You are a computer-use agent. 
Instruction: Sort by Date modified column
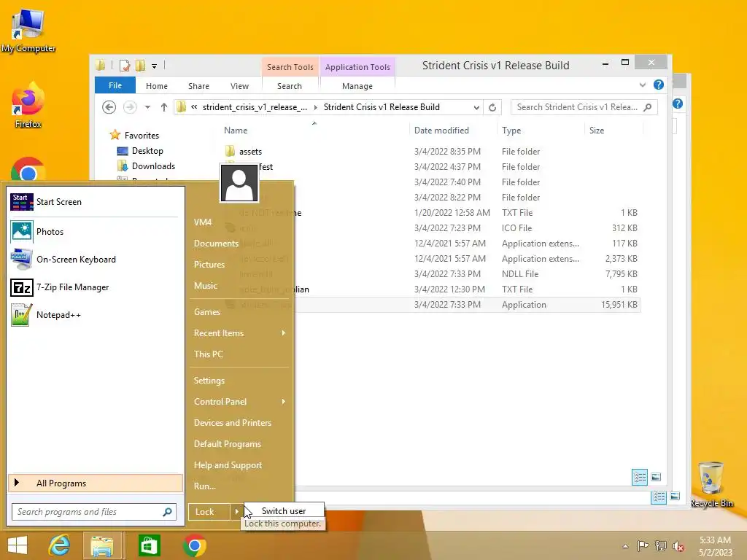pos(441,131)
